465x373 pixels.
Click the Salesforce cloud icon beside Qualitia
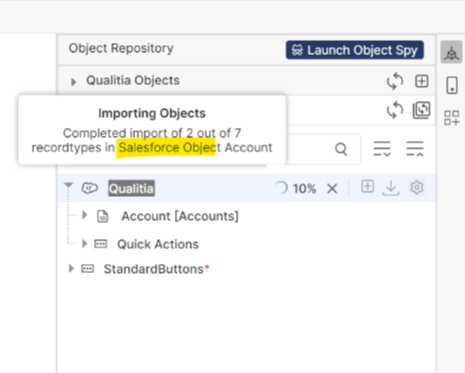point(90,188)
